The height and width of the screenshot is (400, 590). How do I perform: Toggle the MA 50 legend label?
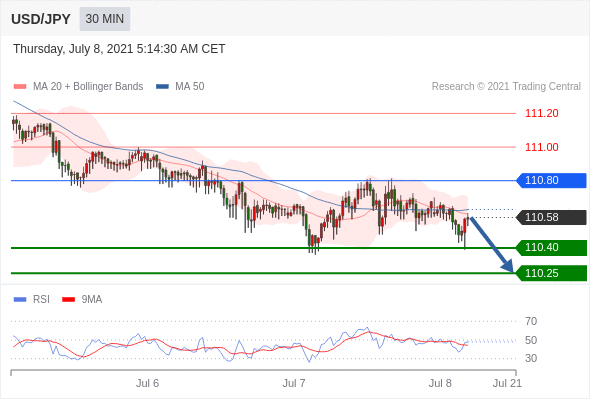pos(190,87)
